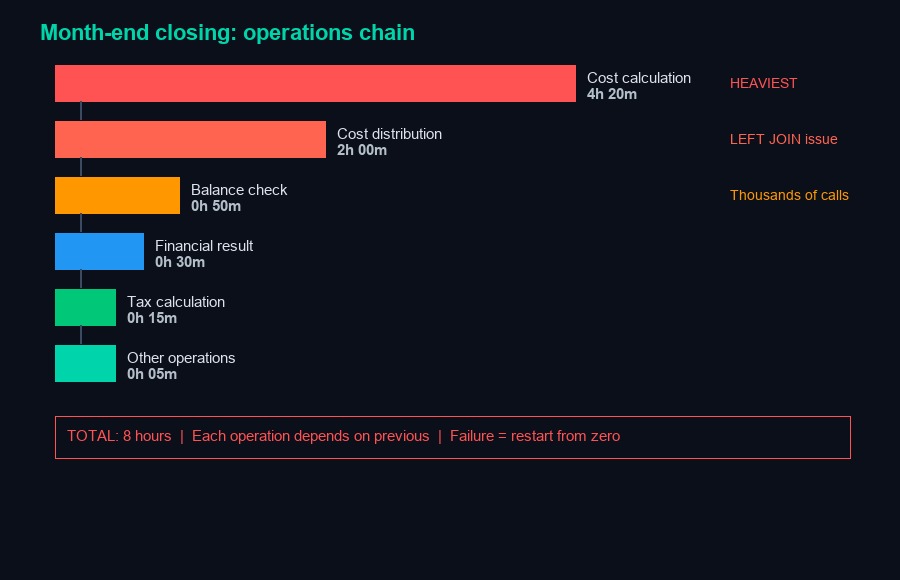This screenshot has height=580, width=900.
Task: Select the 'Cost distribution' label text
Action: point(389,134)
